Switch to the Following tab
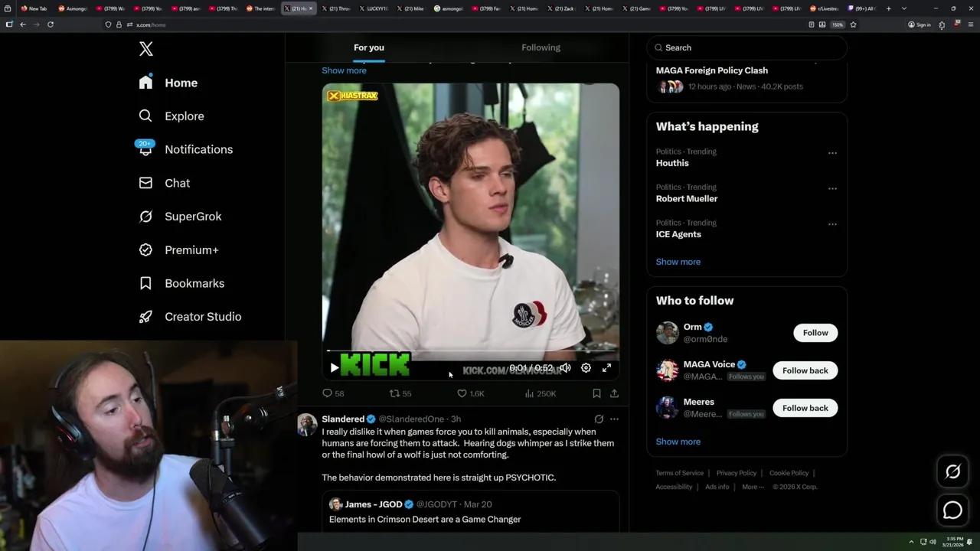This screenshot has width=980, height=551. 541,47
